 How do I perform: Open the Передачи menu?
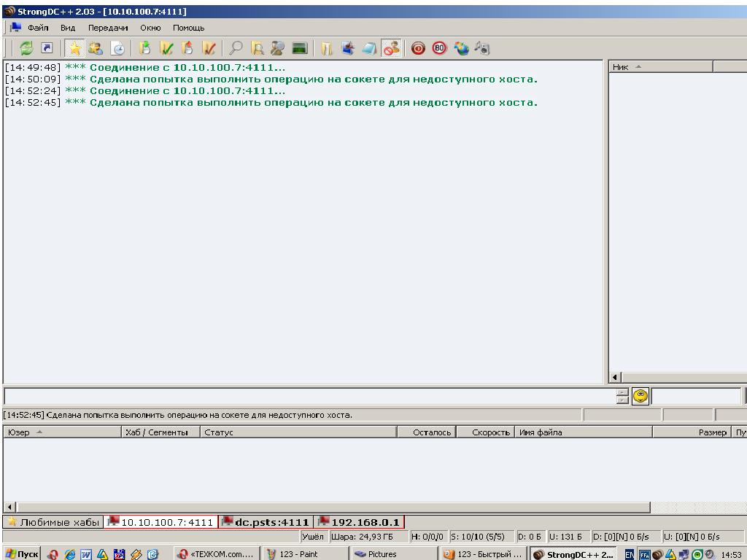[x=108, y=28]
